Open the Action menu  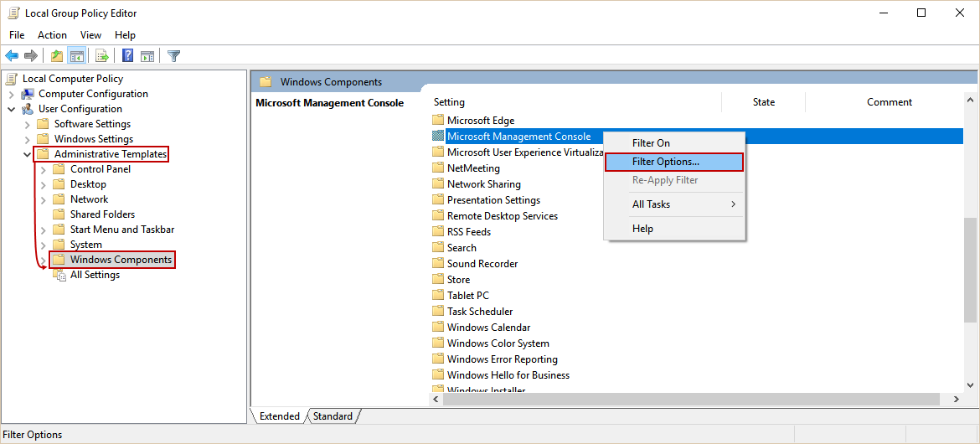[52, 35]
